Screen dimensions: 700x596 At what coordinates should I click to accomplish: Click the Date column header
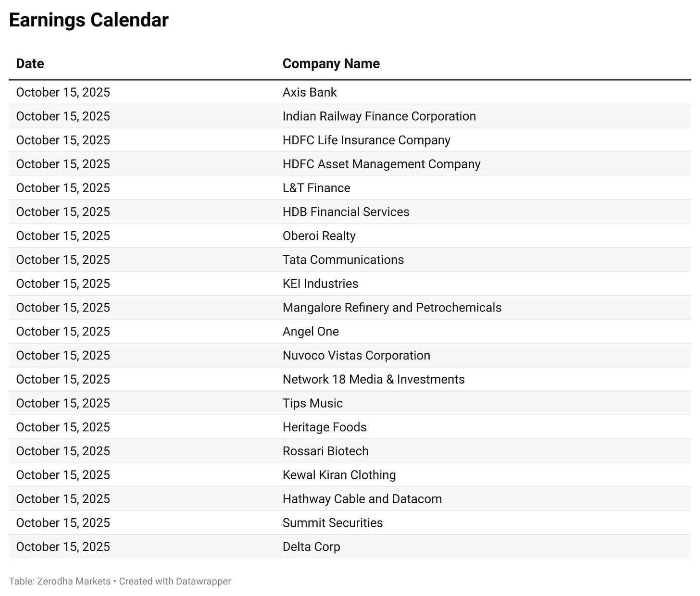30,63
